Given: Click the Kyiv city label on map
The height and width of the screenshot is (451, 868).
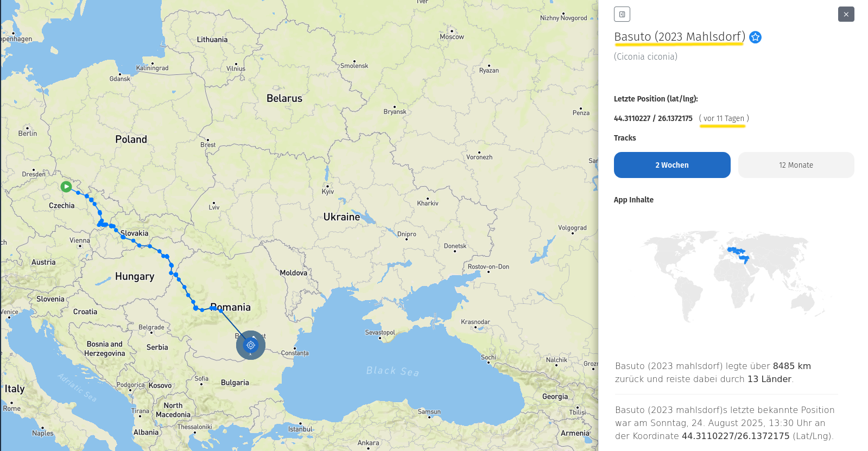Looking at the screenshot, I should (x=328, y=192).
